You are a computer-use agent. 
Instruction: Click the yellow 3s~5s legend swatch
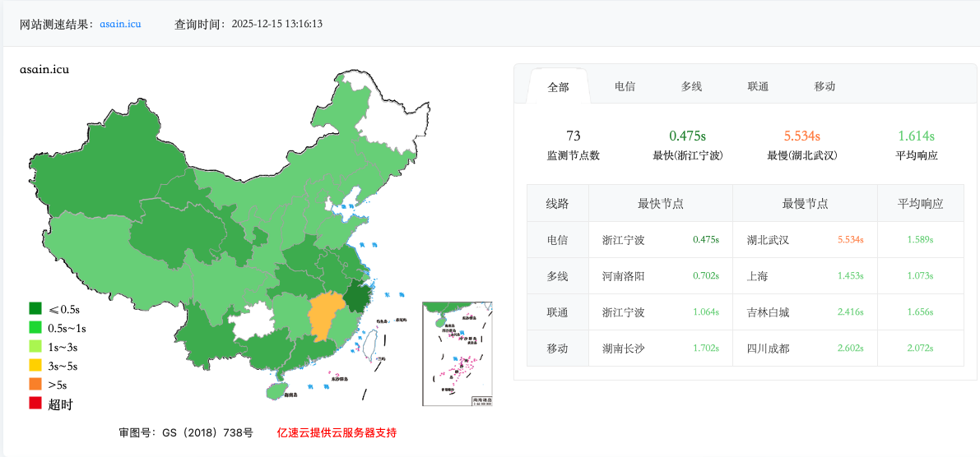tap(35, 366)
